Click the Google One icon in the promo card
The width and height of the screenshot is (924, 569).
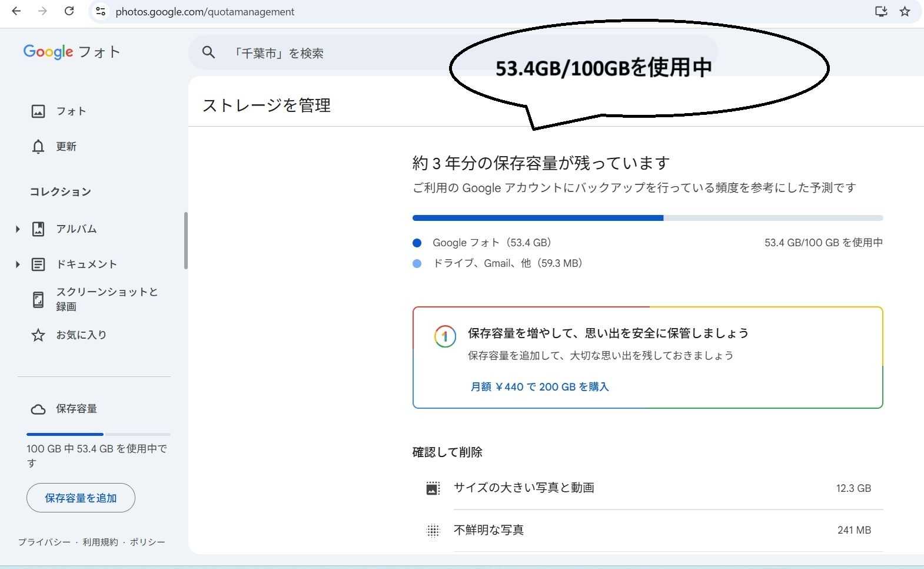click(445, 336)
